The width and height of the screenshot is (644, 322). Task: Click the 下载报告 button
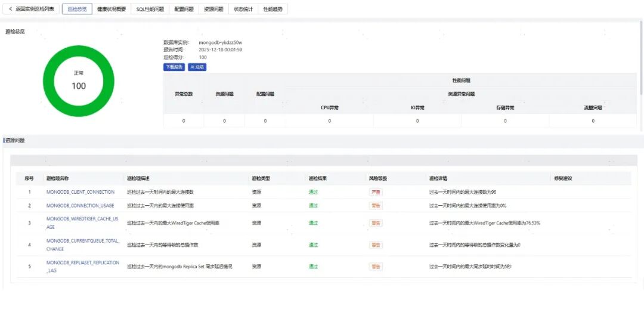click(174, 67)
